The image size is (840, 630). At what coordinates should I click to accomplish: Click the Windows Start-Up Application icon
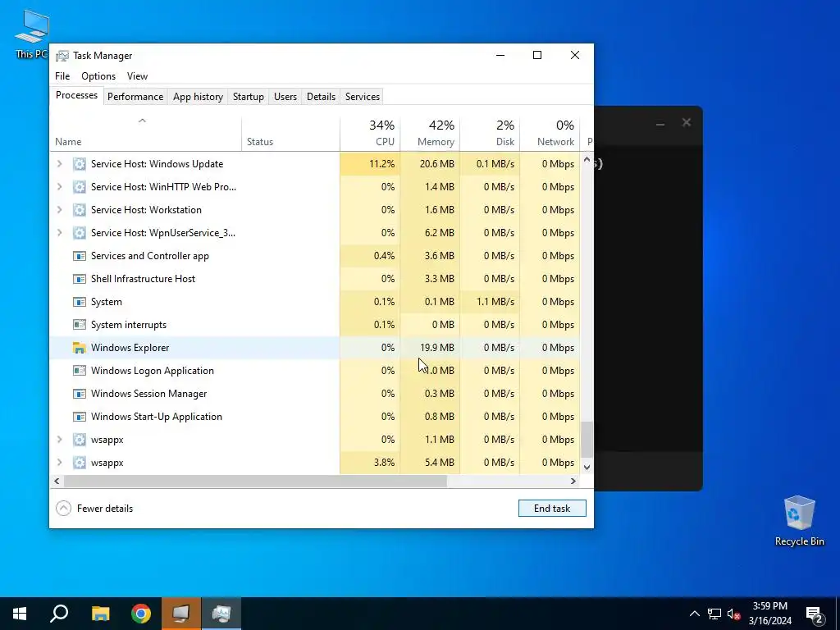(80, 417)
